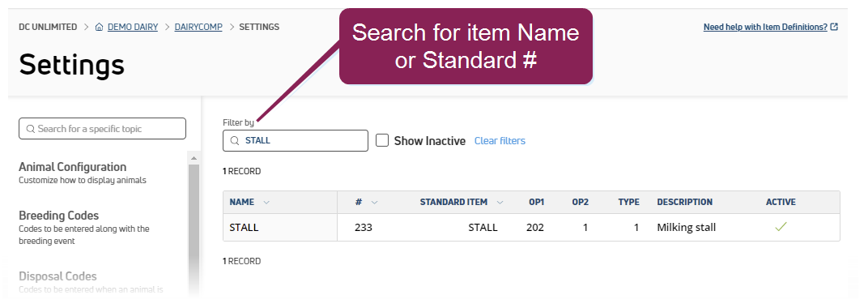Image resolution: width=868 pixels, height=308 pixels.
Task: Open the STANDARD ITEM column sort chevron
Action: click(x=500, y=202)
